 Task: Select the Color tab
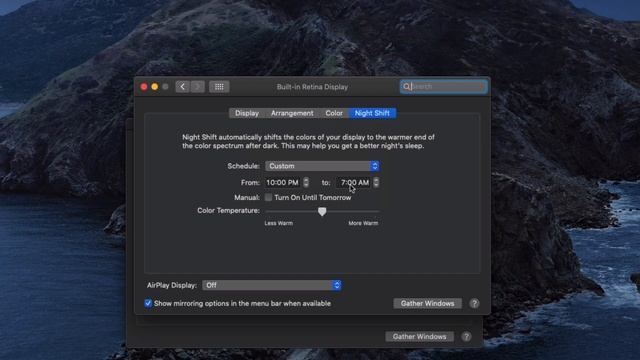pos(334,113)
